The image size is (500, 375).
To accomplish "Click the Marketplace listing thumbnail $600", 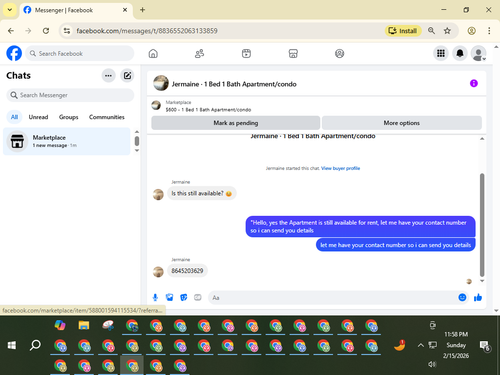I will [x=156, y=106].
